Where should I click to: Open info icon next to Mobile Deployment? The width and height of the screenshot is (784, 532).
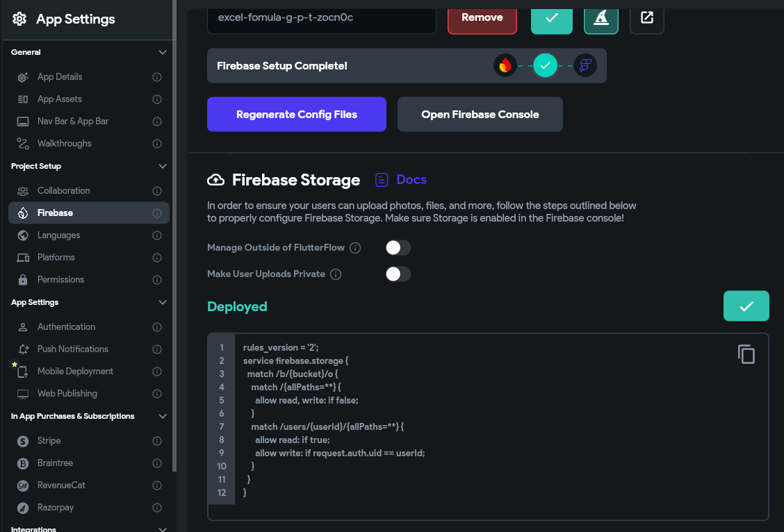coord(157,372)
